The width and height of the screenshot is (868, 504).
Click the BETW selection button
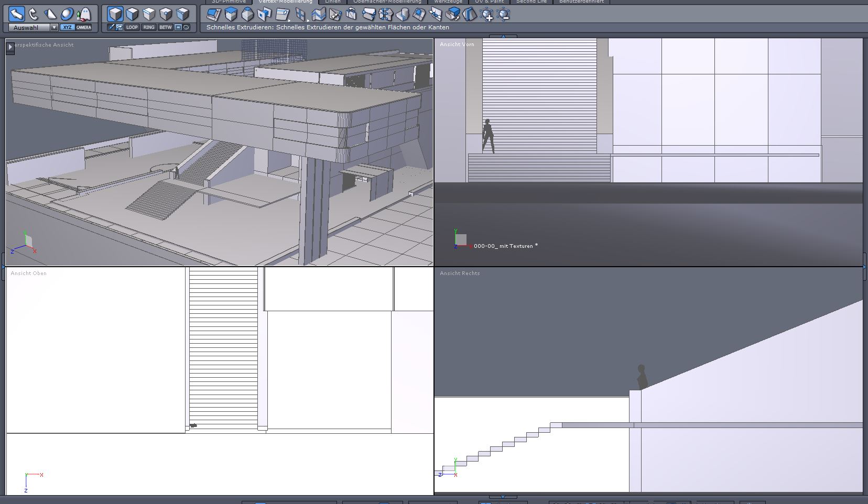[x=165, y=27]
